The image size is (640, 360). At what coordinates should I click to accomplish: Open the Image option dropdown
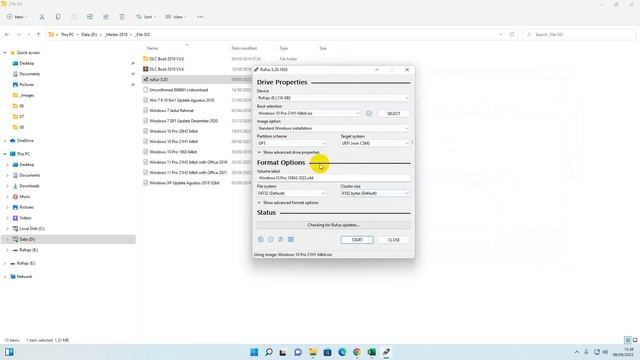[333, 129]
